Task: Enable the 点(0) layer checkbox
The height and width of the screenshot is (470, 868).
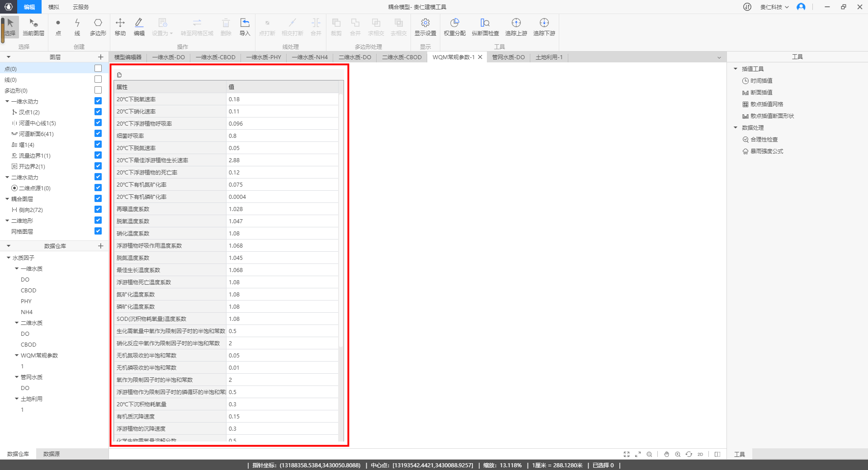Action: tap(98, 68)
